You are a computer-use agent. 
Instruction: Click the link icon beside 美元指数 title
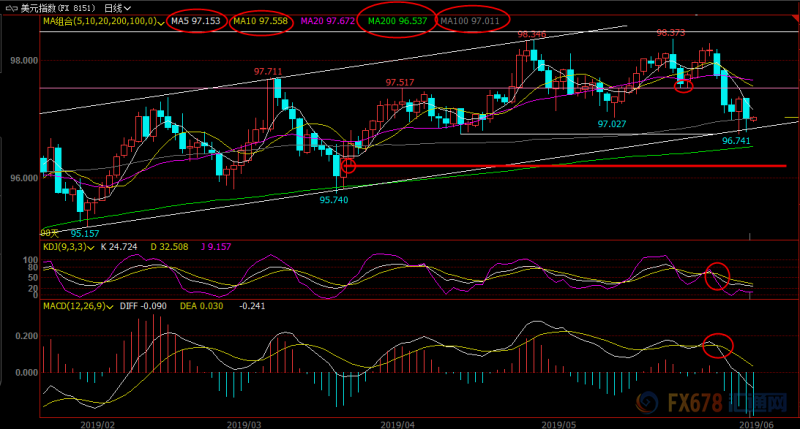pyautogui.click(x=11, y=8)
